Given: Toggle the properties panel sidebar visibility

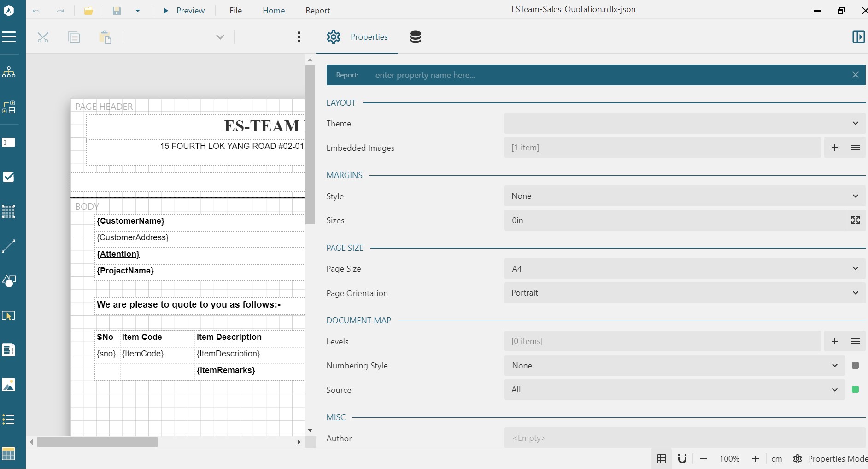Looking at the screenshot, I should (x=858, y=37).
